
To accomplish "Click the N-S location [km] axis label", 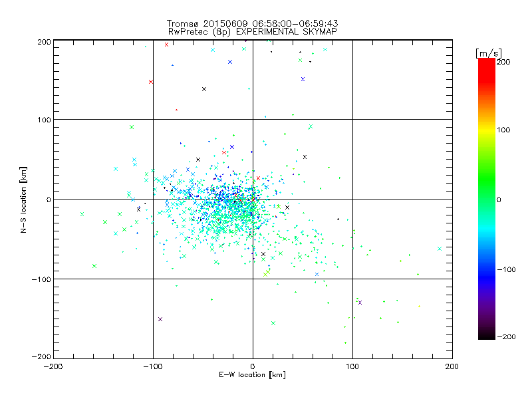I will 23,200.
